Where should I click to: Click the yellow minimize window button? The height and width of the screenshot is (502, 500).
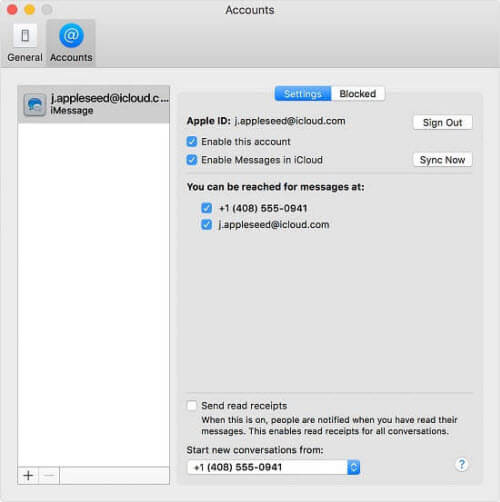pyautogui.click(x=30, y=10)
